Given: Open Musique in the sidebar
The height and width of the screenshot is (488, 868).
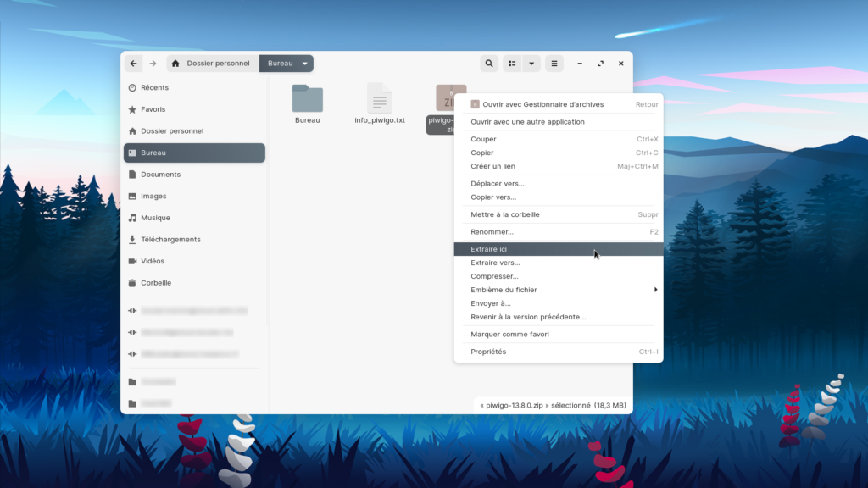Looking at the screenshot, I should [194, 218].
